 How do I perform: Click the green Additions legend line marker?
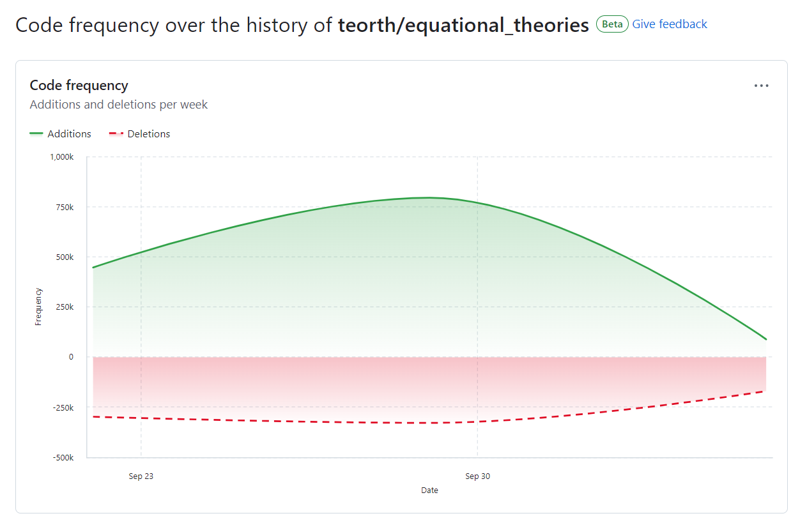tap(36, 134)
